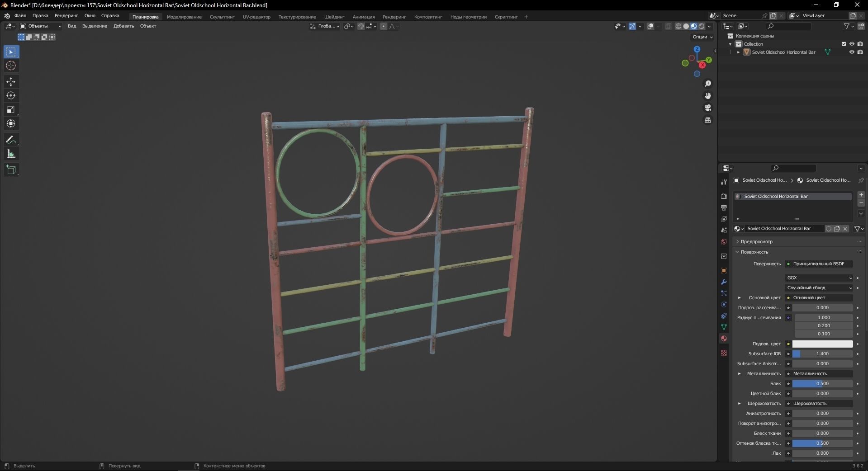The image size is (868, 471).
Task: Open the World properties tab
Action: [x=724, y=241]
